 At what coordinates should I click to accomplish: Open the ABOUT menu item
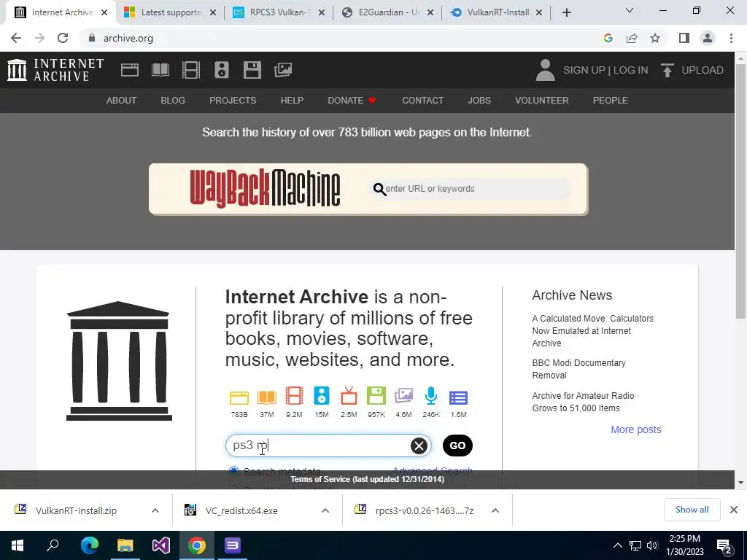(122, 101)
